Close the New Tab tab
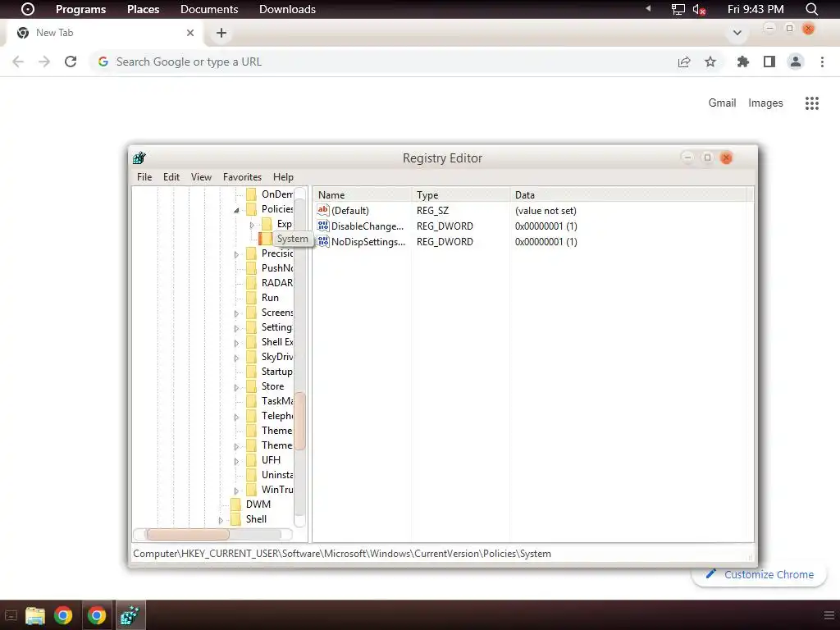Image resolution: width=840 pixels, height=630 pixels. click(190, 33)
